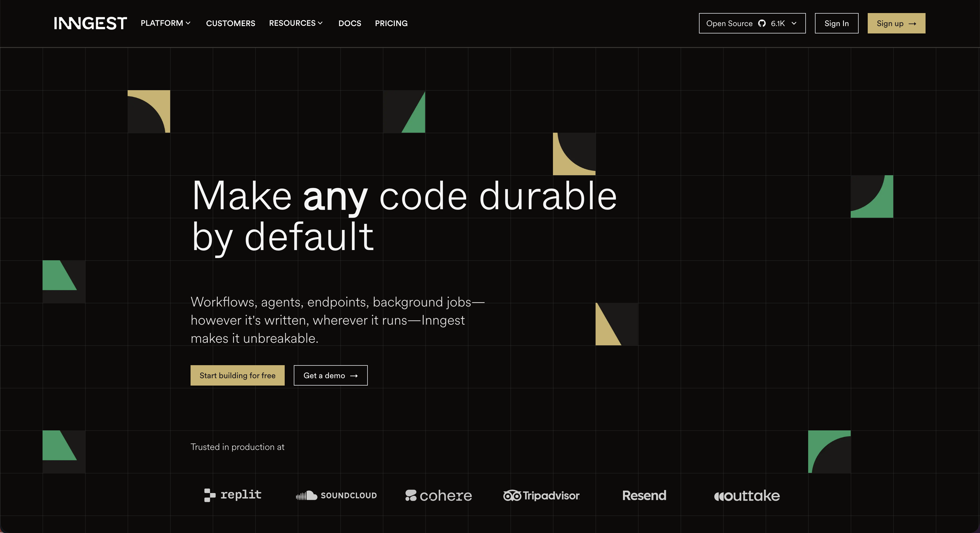Screen dimensions: 980x533
Task: Open the Pricing page
Action: [391, 24]
